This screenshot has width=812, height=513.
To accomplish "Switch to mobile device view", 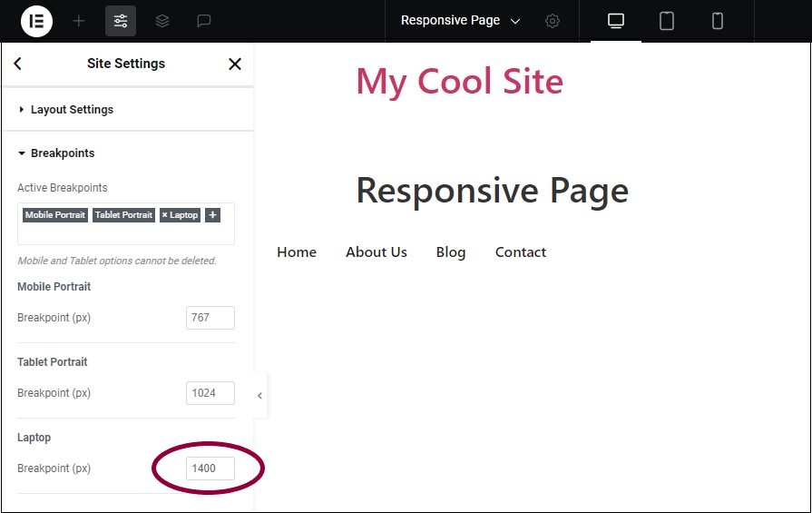I will [718, 21].
